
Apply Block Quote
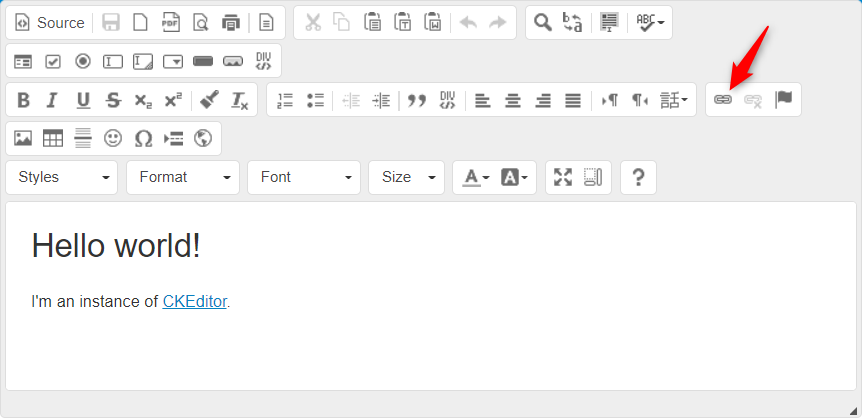pyautogui.click(x=417, y=100)
